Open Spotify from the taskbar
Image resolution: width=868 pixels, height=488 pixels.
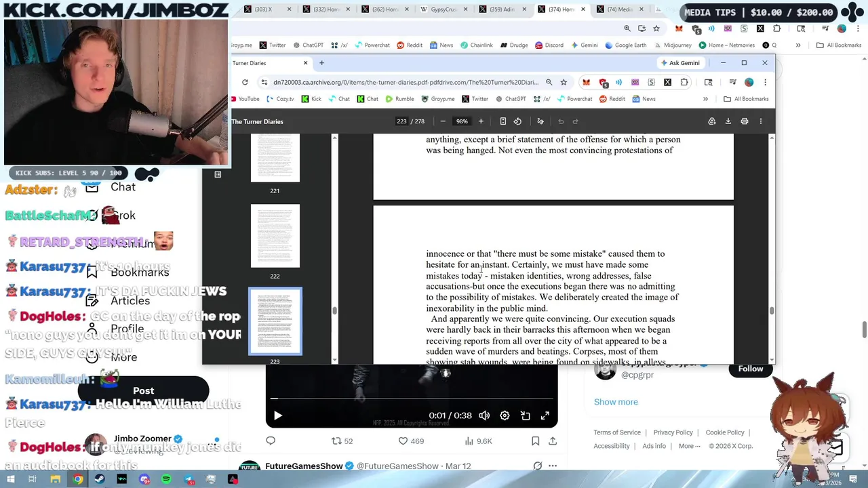pos(166,479)
